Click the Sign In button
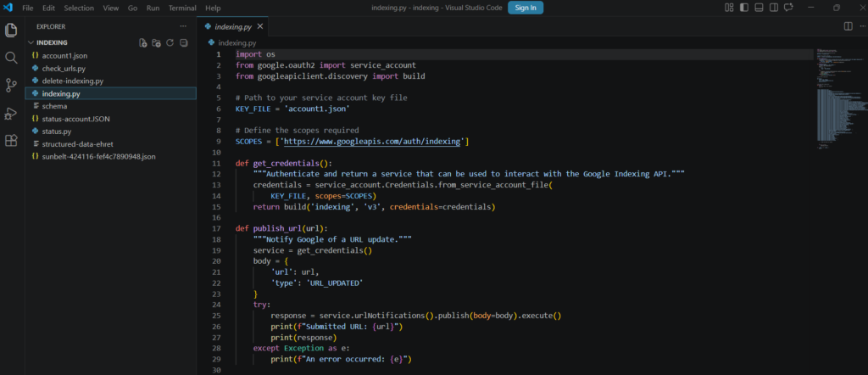This screenshot has width=868, height=375. coord(526,8)
